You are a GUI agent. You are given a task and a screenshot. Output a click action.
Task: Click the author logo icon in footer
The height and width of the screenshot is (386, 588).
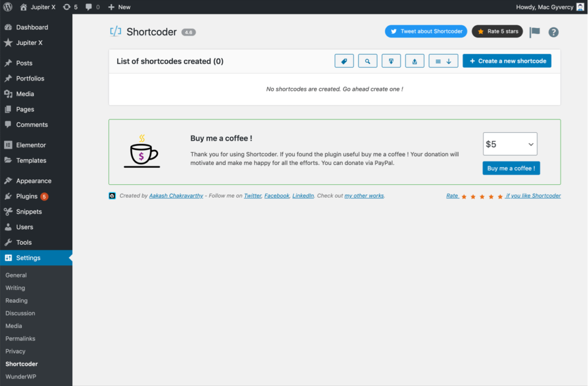click(x=112, y=195)
